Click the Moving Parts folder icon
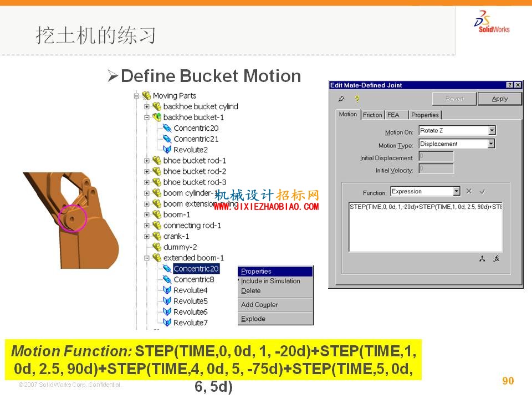The height and width of the screenshot is (399, 532). (146, 96)
